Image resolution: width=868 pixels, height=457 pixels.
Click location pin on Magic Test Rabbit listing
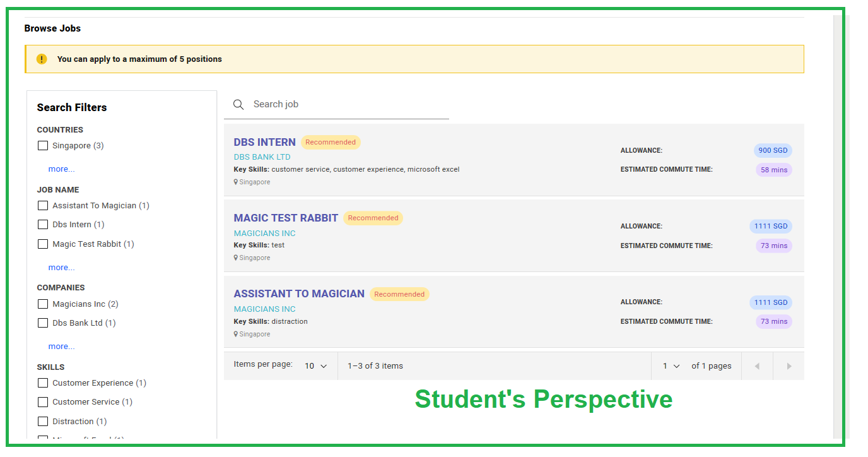[x=236, y=258]
